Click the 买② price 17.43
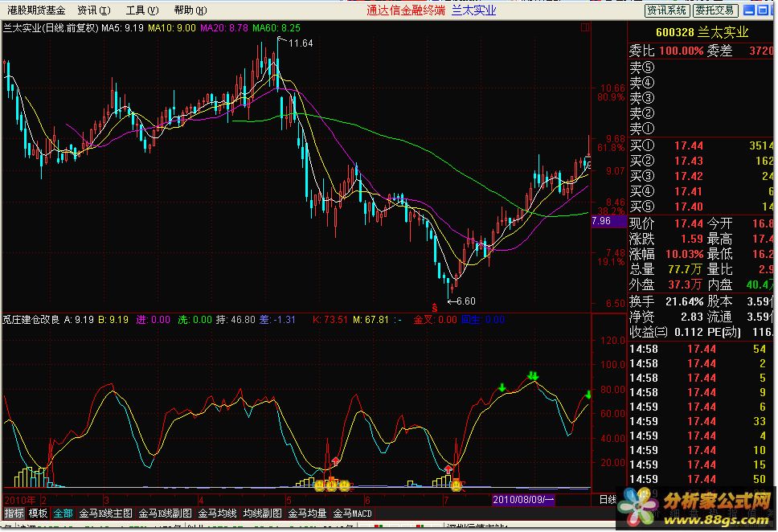Viewport: 778px width, 532px height. point(689,162)
